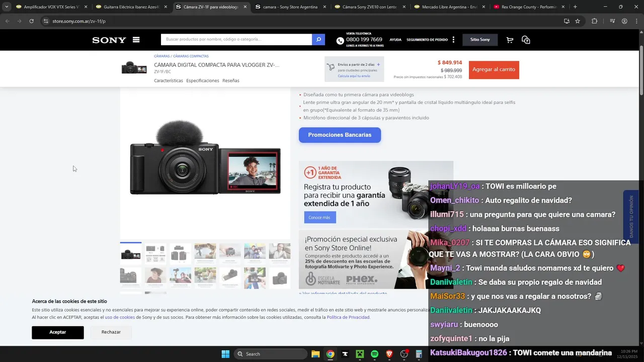Go to Características section

coord(169,80)
